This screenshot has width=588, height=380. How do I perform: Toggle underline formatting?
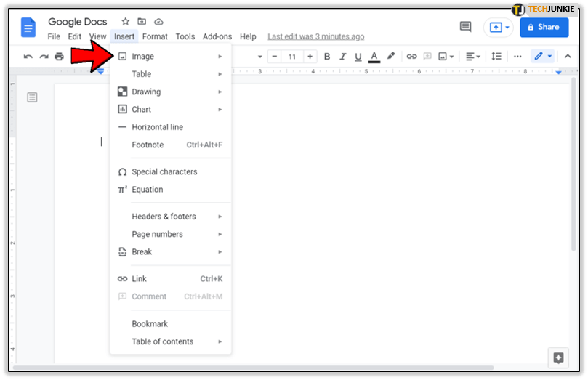click(358, 57)
